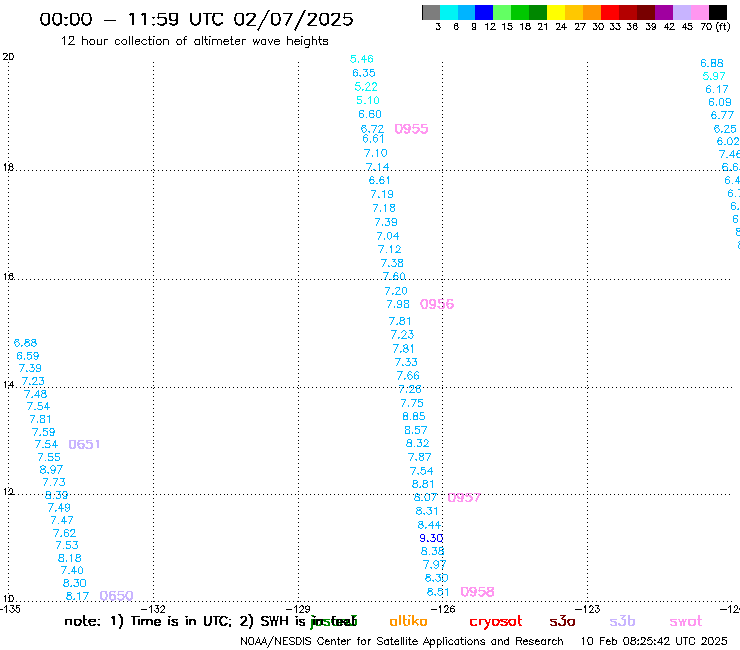Click the '12 hour collection' subtitle
This screenshot has height=650, width=740.
(194, 41)
